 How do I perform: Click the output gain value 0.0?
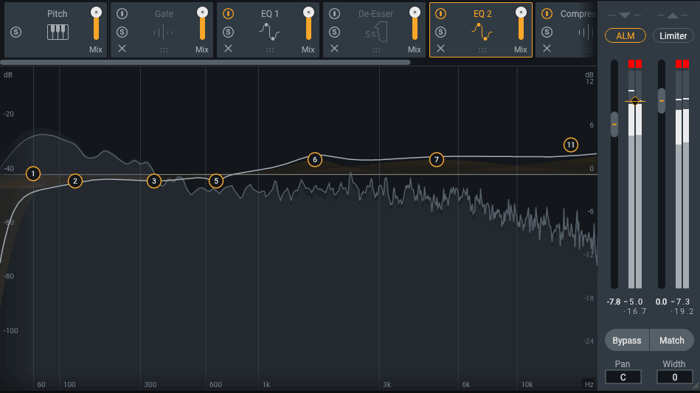661,302
